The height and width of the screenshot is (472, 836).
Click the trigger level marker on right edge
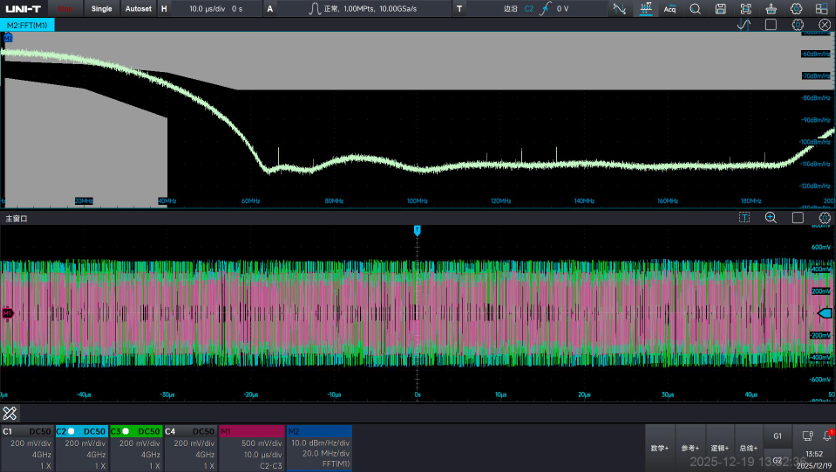coord(825,313)
